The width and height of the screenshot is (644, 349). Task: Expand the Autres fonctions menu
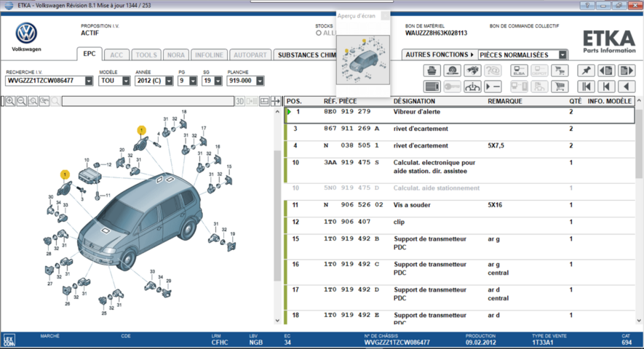440,55
